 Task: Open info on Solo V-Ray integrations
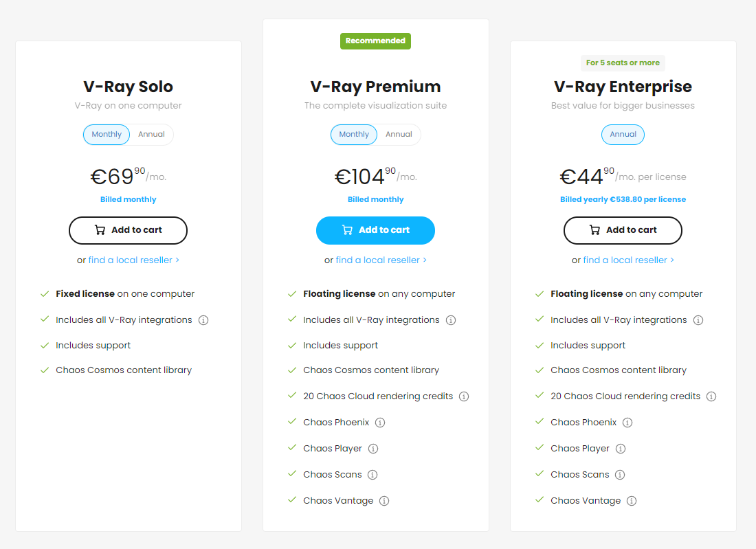203,320
